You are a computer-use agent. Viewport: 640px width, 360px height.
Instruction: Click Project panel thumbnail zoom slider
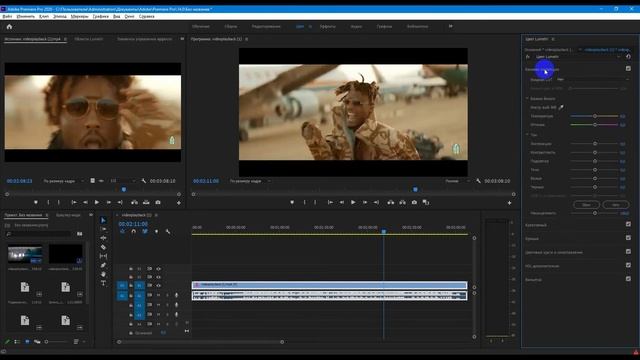coord(56,342)
